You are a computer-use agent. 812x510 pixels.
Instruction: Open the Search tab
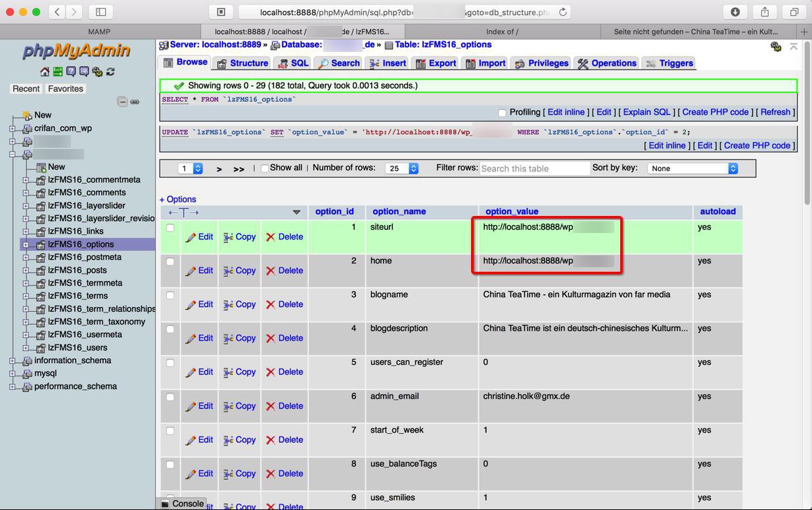(338, 63)
